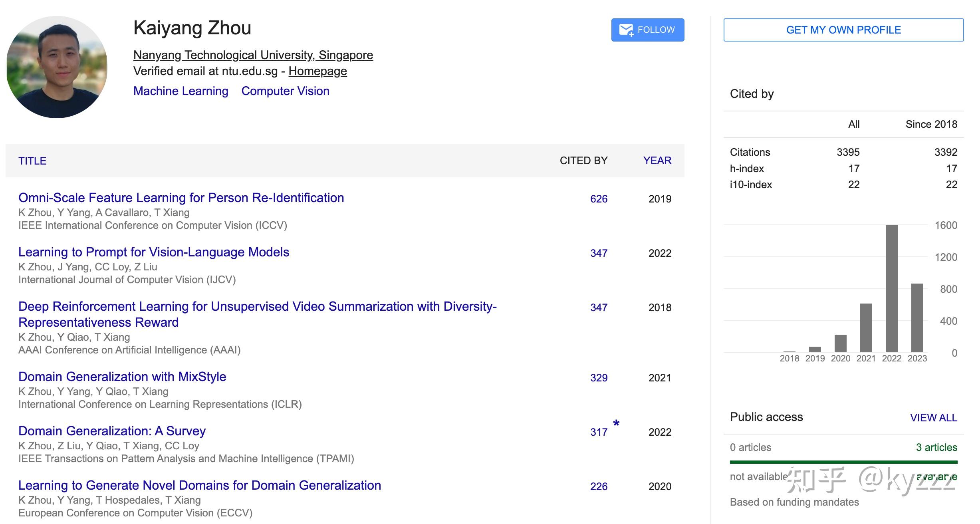980x524 pixels.
Task: Open Kaiyang Zhou's profile photo
Action: coord(57,67)
